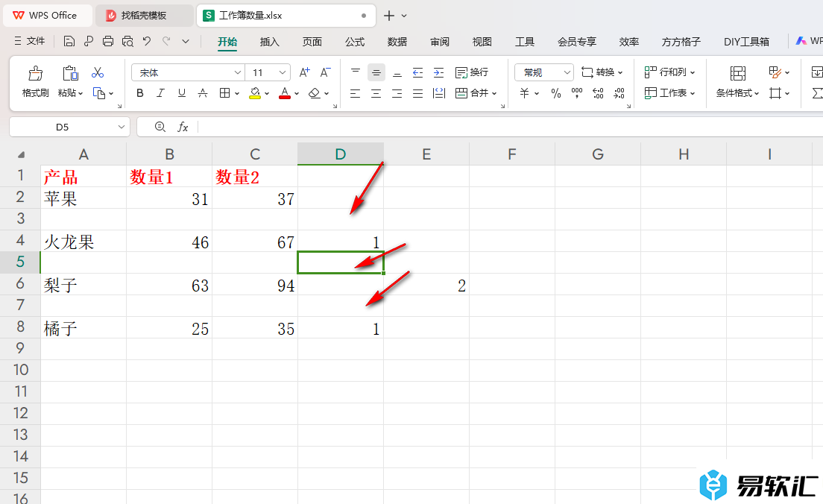Switch to the 插入 ribbon tab

pyautogui.click(x=269, y=42)
